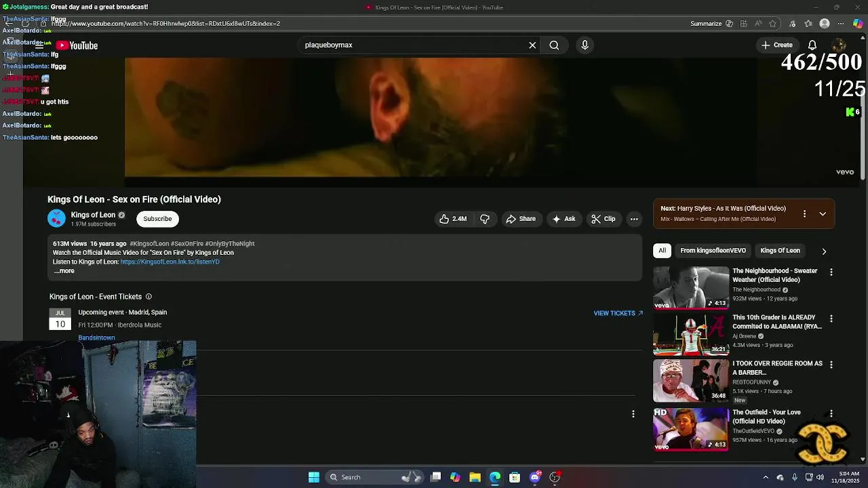This screenshot has width=868, height=488.
Task: Click the #OnlyByTheNight hashtag
Action: tap(230, 244)
